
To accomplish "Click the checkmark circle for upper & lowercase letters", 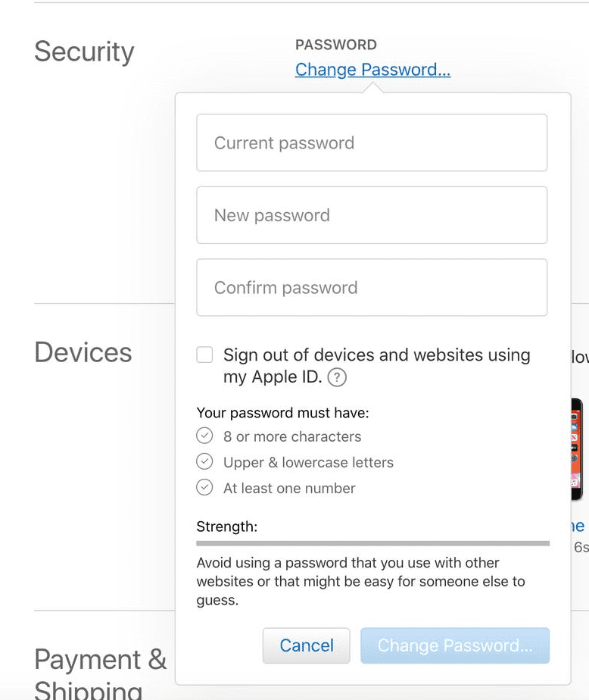I will tap(204, 462).
